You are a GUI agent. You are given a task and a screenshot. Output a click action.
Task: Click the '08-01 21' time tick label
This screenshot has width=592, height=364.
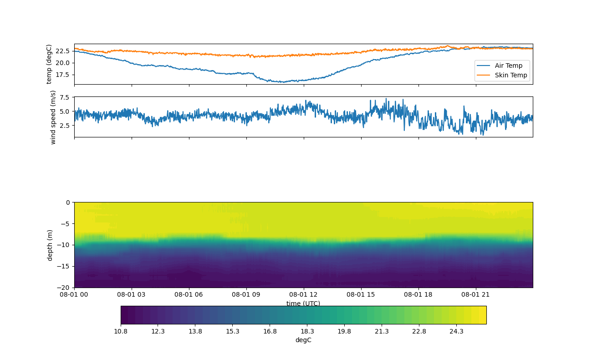[475, 294]
